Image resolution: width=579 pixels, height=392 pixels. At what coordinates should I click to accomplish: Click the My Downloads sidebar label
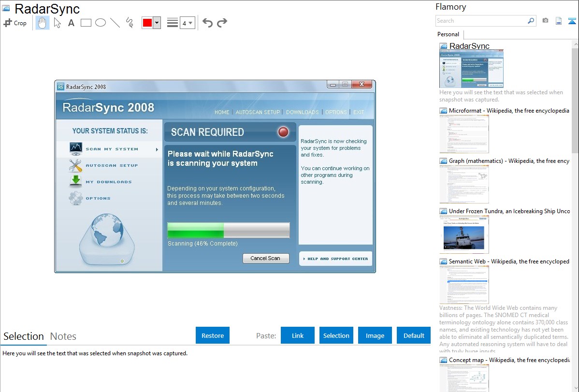(x=109, y=182)
